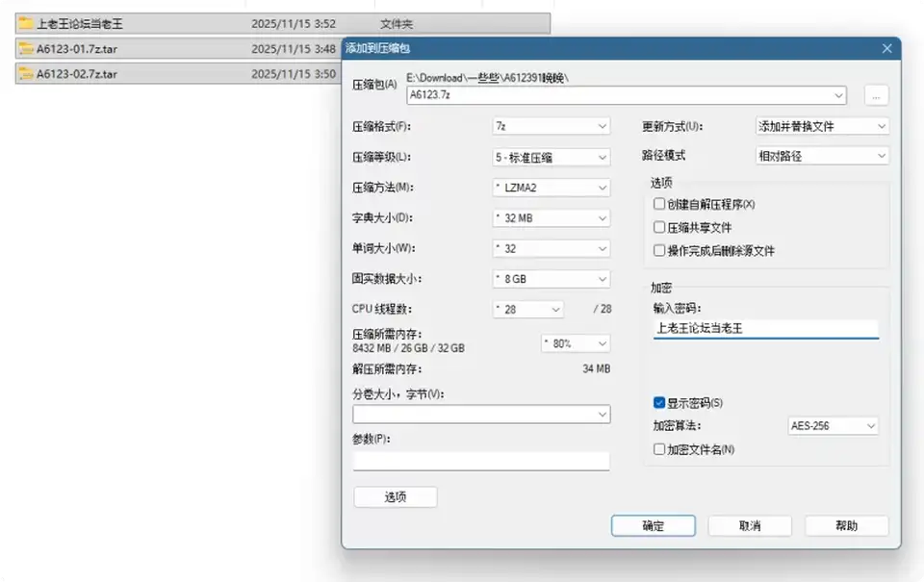Open memory usage 80% dropdown
924x582 pixels.
(x=576, y=343)
